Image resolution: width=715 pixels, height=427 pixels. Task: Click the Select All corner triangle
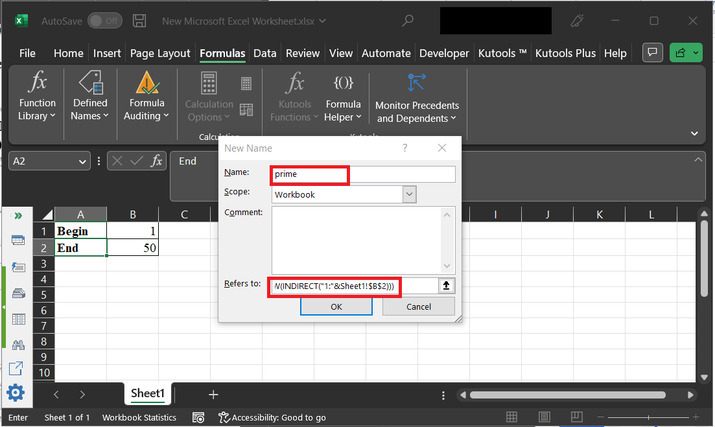(46, 214)
